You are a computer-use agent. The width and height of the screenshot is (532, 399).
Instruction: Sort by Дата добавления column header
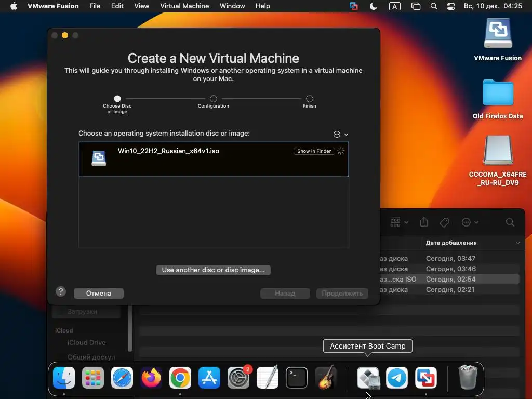coord(451,243)
